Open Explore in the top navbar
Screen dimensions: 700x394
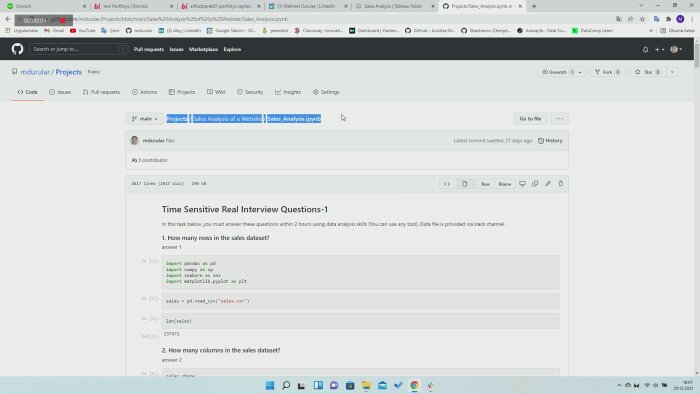pos(232,49)
